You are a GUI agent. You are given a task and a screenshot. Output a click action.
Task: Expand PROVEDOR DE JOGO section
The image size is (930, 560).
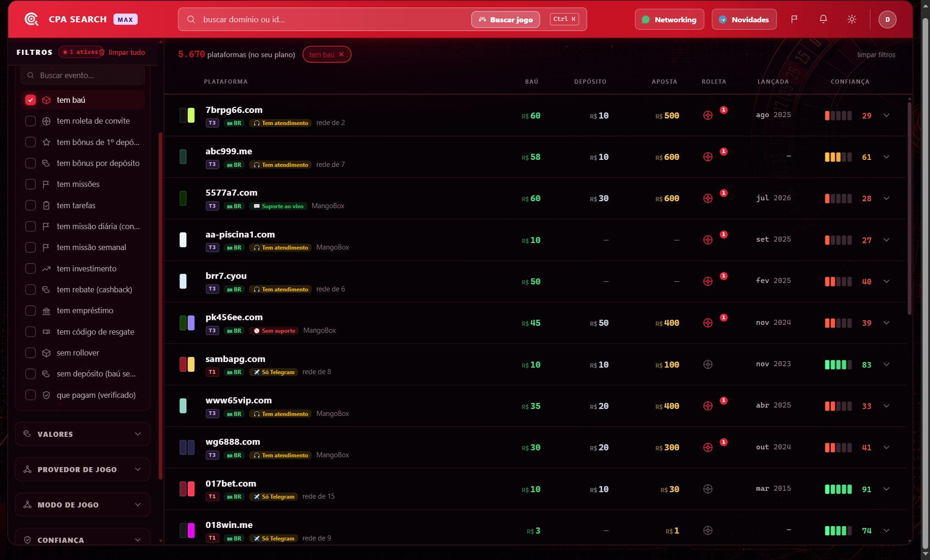[x=83, y=469]
